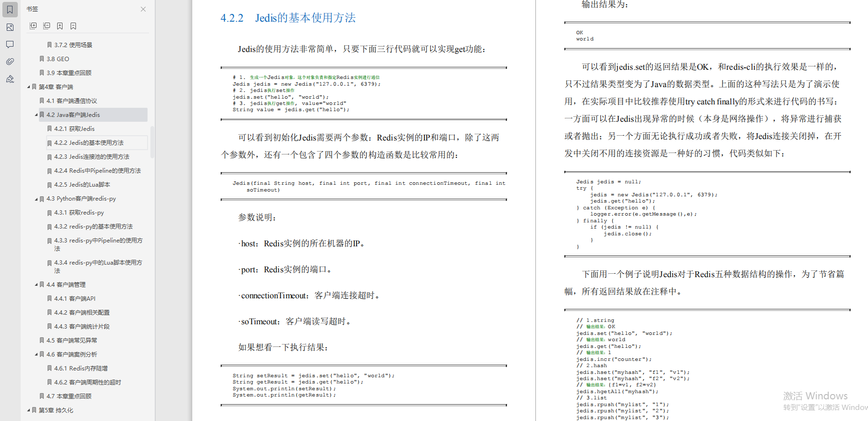Click the bookmark flag icon beside 4.3 Python客户端redis-py

(x=42, y=199)
